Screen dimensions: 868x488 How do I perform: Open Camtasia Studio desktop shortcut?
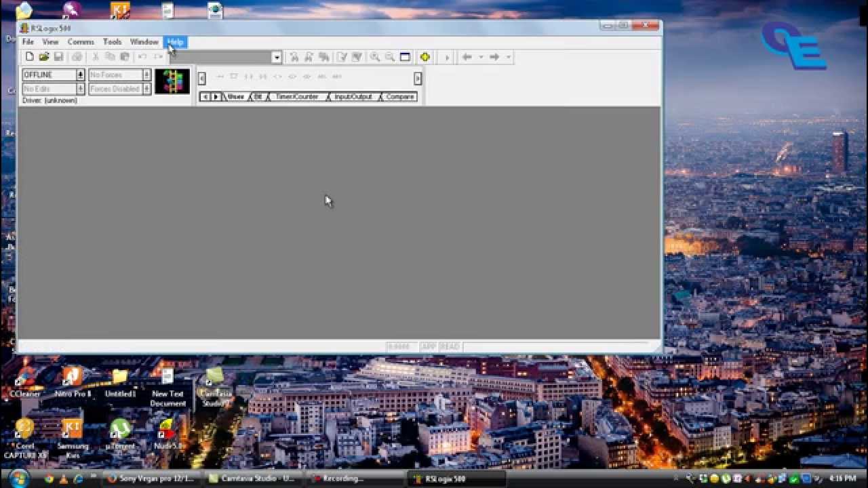tap(215, 387)
